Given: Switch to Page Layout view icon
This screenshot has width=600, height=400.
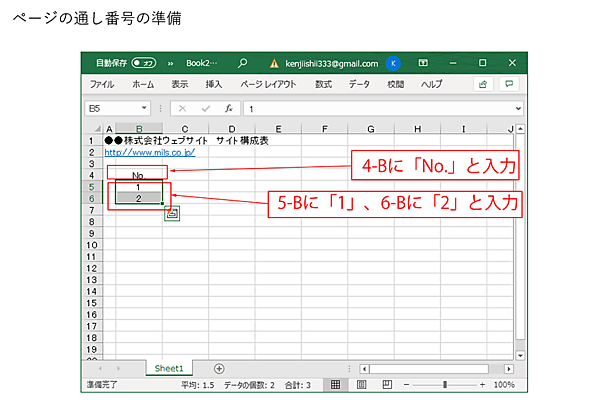Looking at the screenshot, I should [360, 384].
